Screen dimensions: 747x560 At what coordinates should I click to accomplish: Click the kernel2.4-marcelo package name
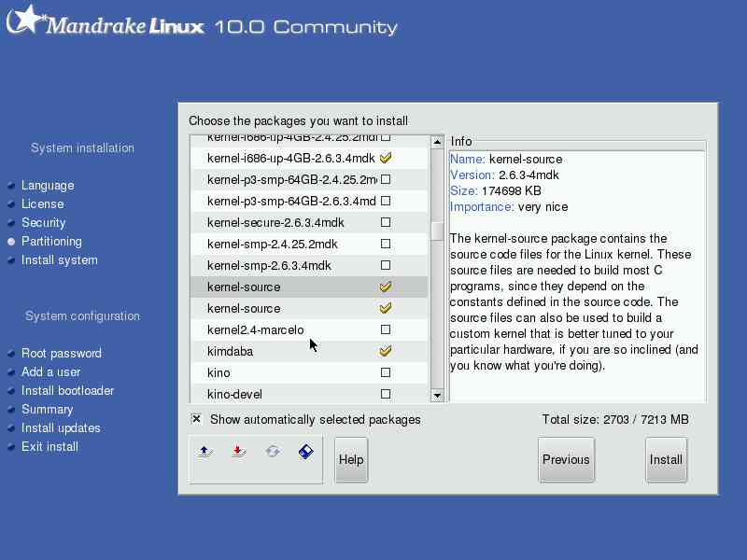[x=255, y=330]
